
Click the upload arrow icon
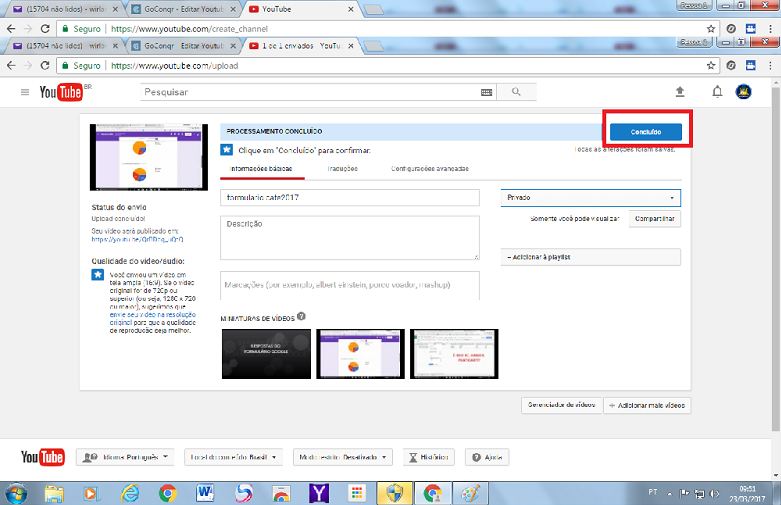(x=680, y=92)
